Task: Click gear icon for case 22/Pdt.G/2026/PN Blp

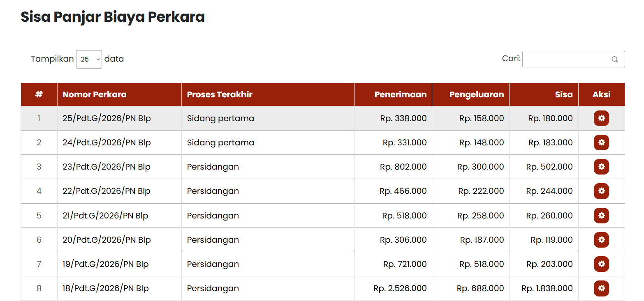Action: [x=601, y=191]
